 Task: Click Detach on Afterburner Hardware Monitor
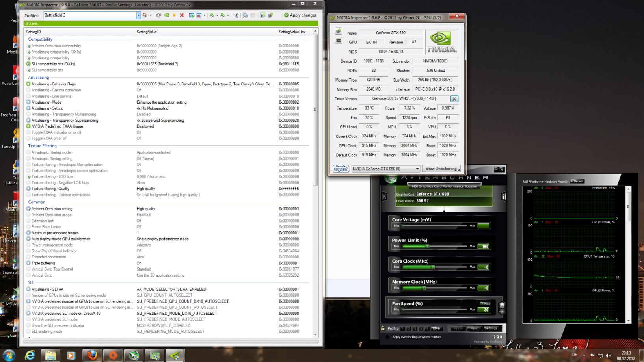point(577,181)
